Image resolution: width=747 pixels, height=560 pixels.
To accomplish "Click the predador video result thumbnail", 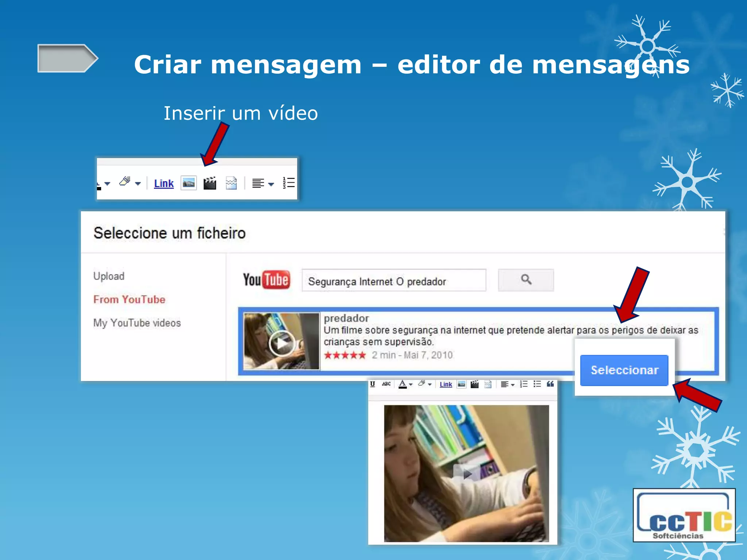I will (x=282, y=341).
